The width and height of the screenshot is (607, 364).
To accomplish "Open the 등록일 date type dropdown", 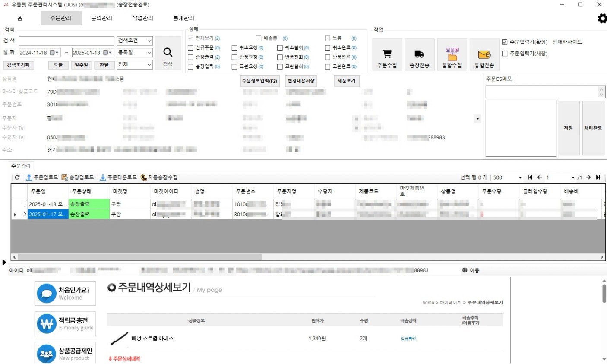I will 149,53.
